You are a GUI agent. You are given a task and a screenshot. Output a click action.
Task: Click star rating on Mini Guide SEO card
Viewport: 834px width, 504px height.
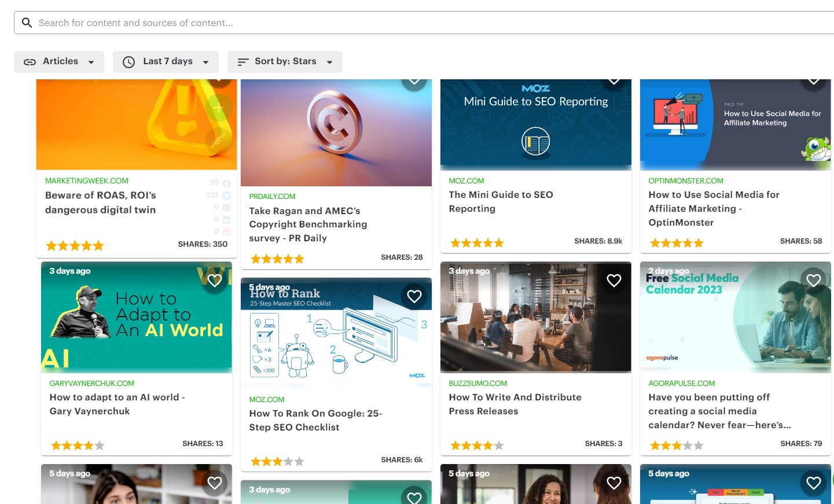coord(477,242)
